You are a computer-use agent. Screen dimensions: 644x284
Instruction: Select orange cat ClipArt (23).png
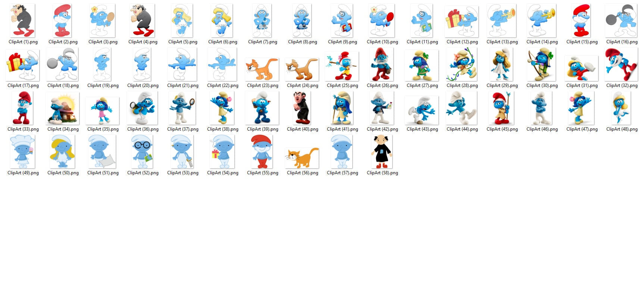pos(262,69)
